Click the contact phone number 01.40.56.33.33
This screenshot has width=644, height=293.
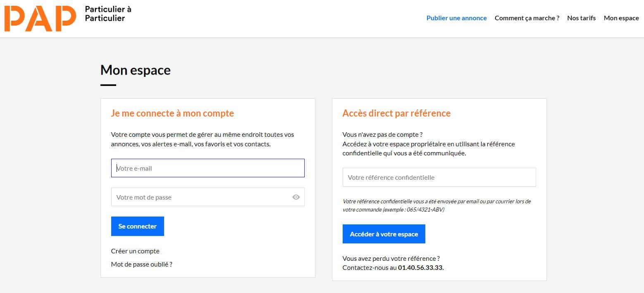coord(420,267)
